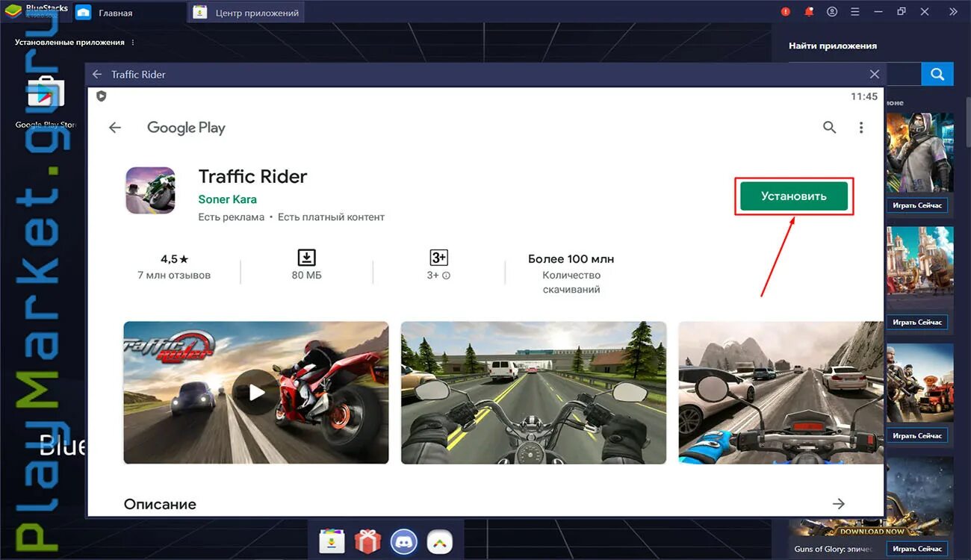Select the Есть реклама label
This screenshot has height=560, width=971.
pos(232,217)
